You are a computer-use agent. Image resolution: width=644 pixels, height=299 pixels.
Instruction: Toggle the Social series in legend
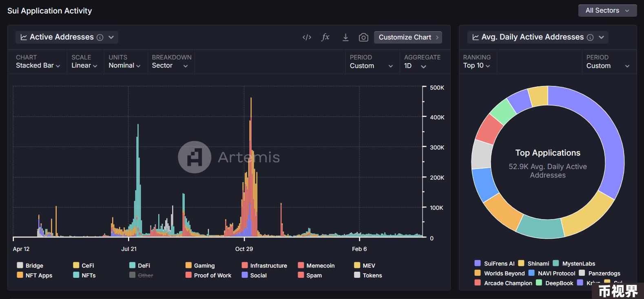point(254,275)
